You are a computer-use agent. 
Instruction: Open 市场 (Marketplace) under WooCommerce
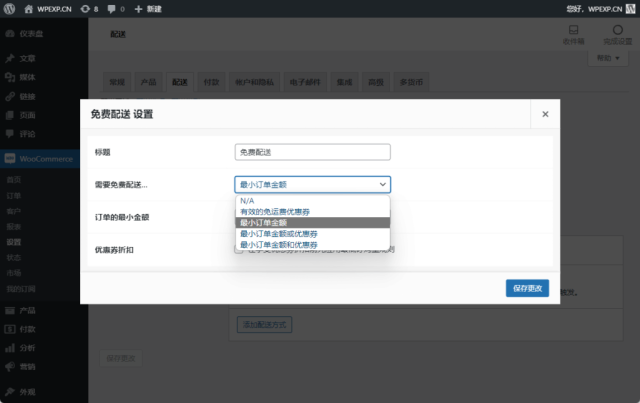coord(13,273)
